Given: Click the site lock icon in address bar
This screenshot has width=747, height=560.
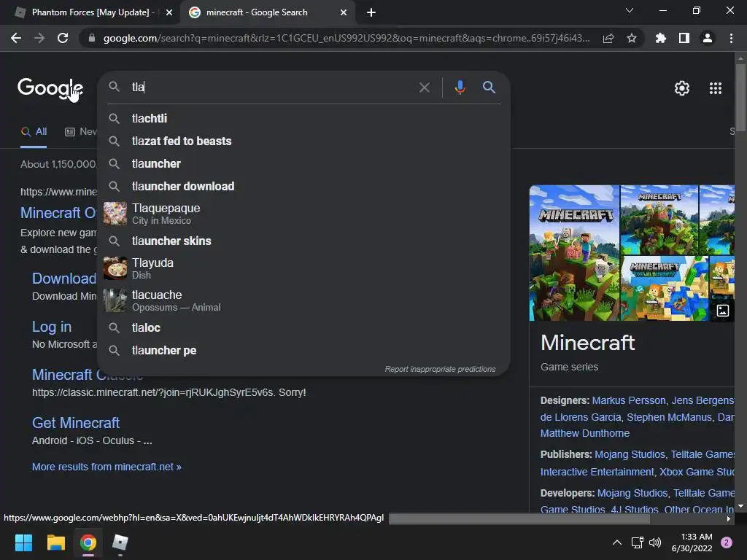Looking at the screenshot, I should (92, 38).
